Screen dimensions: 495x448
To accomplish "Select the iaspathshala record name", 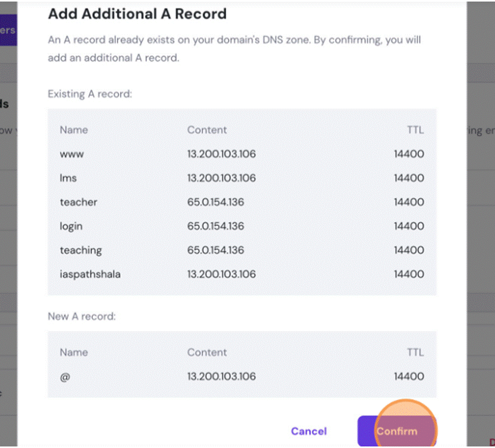I will [x=90, y=274].
